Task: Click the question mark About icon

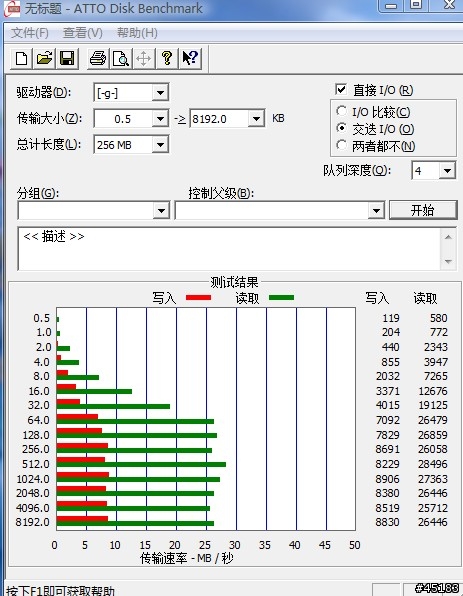Action: pos(166,59)
